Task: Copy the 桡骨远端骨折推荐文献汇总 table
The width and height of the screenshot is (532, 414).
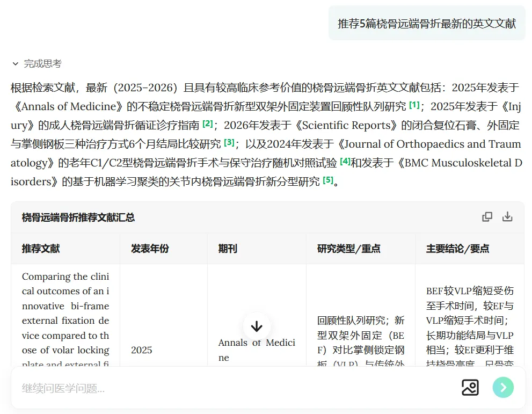Action: [487, 217]
